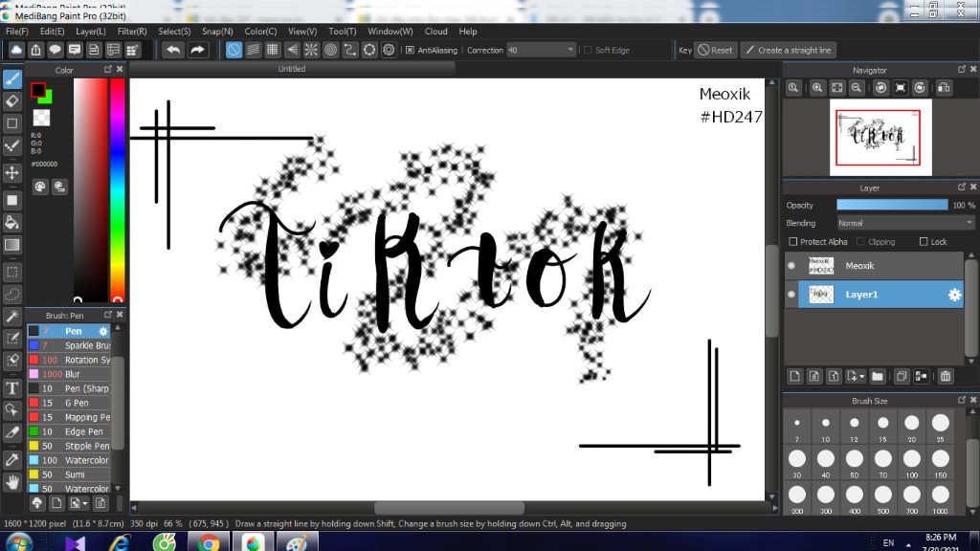Enable crisscross grid snap
The height and width of the screenshot is (551, 980).
pos(273,50)
